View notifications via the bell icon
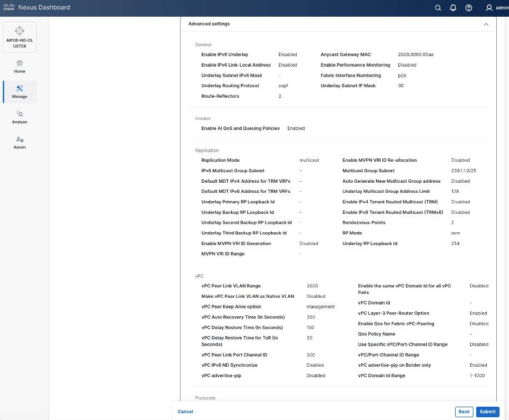The height and width of the screenshot is (420, 509). tap(452, 8)
